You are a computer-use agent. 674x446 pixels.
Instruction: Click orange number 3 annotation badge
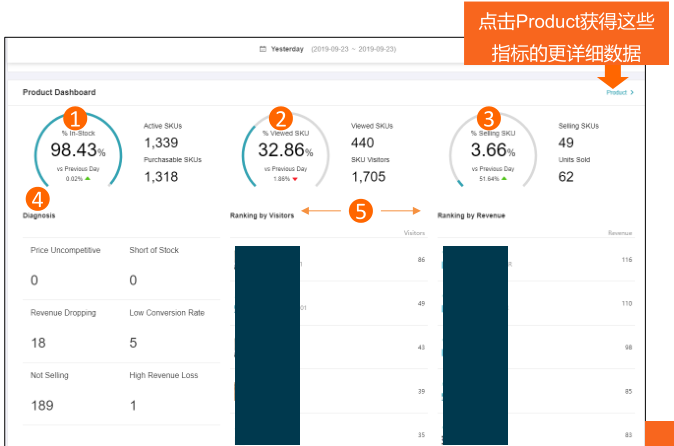[488, 118]
